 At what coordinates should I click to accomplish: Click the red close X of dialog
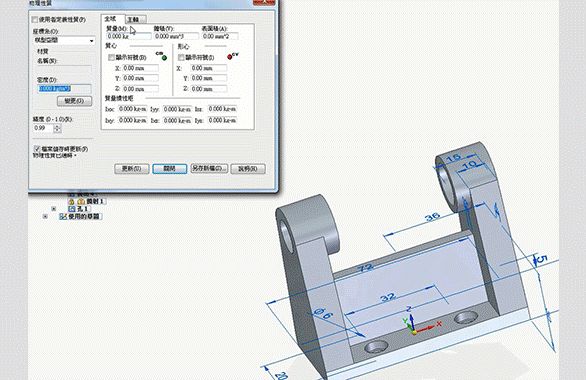pyautogui.click(x=264, y=2)
